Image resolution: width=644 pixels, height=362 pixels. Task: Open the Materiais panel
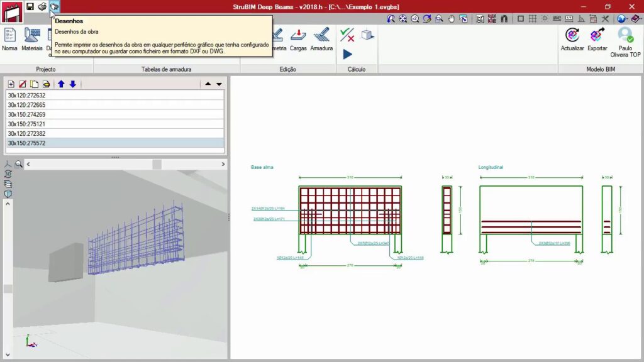(x=32, y=39)
